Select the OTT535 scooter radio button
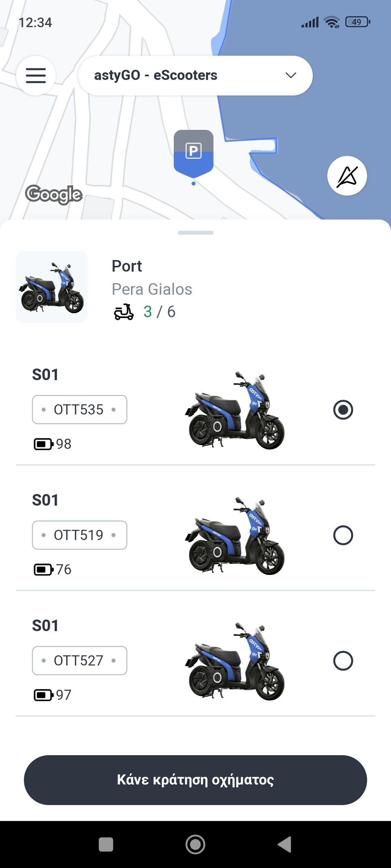The height and width of the screenshot is (868, 391). click(343, 410)
